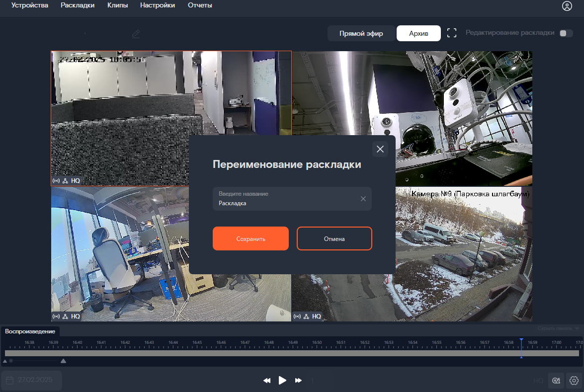Viewport: 584px width, 392px height.
Task: Open the calendar date picker 27.02.2025
Action: pyautogui.click(x=32, y=380)
